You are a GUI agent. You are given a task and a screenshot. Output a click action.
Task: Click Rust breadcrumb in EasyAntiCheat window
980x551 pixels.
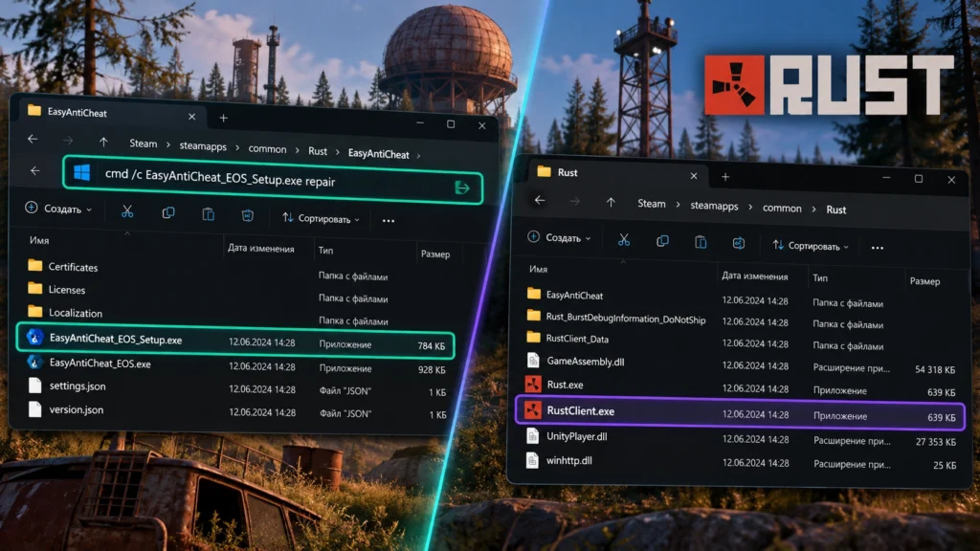[x=318, y=151]
